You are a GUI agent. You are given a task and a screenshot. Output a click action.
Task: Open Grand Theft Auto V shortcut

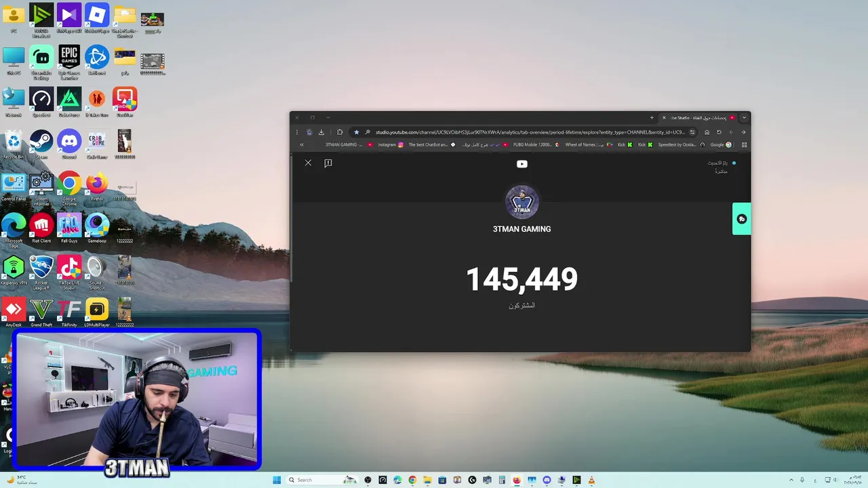pos(41,313)
